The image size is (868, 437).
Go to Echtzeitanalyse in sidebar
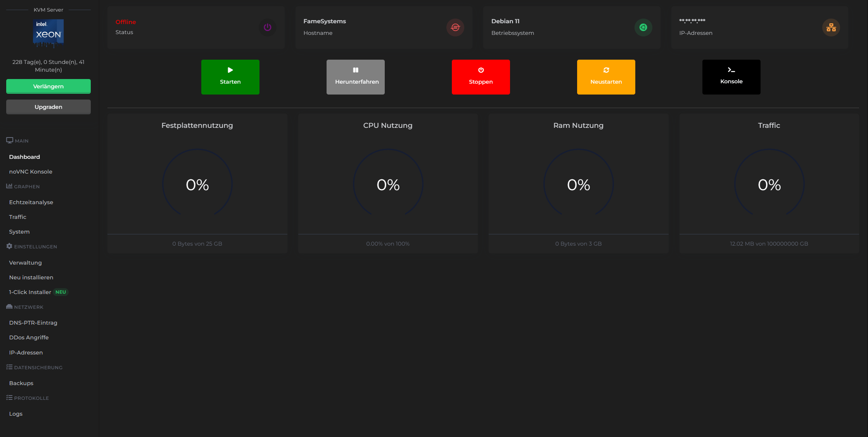pyautogui.click(x=31, y=202)
